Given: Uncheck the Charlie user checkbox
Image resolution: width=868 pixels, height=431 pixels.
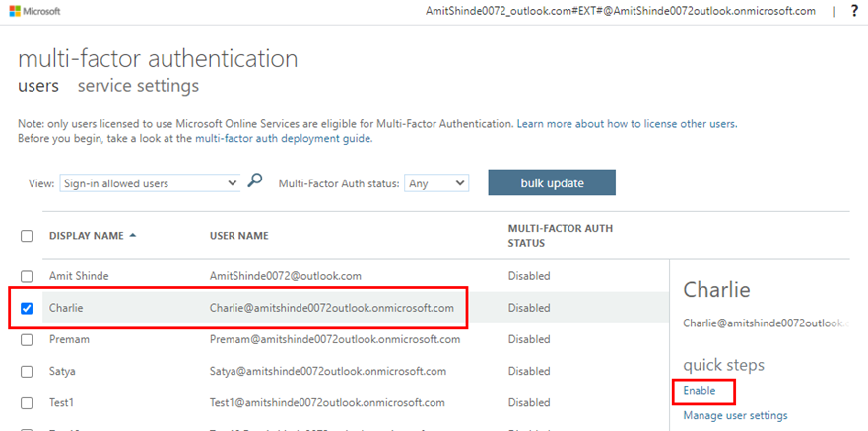Looking at the screenshot, I should click(27, 308).
